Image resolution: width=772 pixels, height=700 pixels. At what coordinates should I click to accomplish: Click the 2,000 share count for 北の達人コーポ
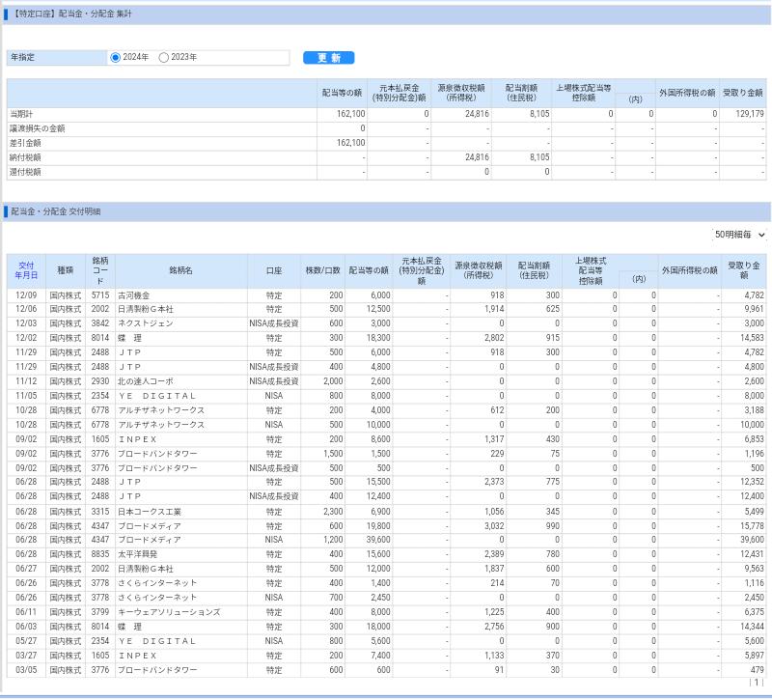point(333,381)
